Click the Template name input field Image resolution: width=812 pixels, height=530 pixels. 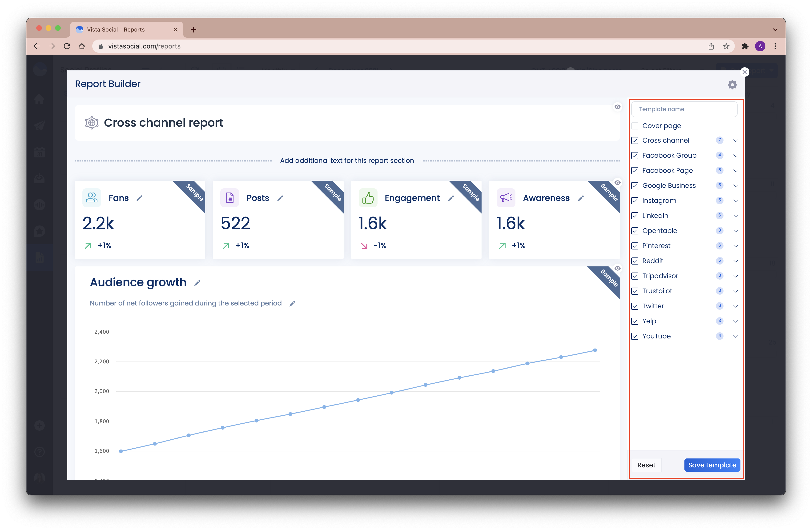[684, 109]
